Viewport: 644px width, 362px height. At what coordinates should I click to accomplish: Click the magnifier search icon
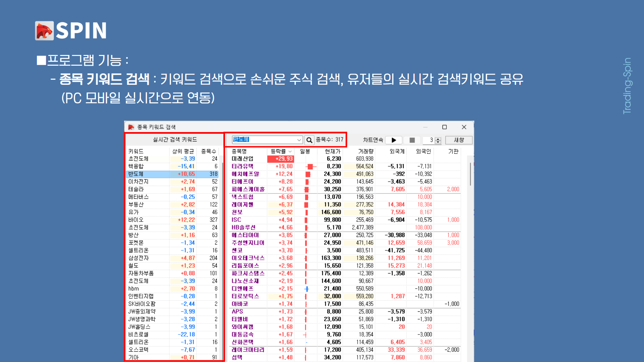(309, 140)
